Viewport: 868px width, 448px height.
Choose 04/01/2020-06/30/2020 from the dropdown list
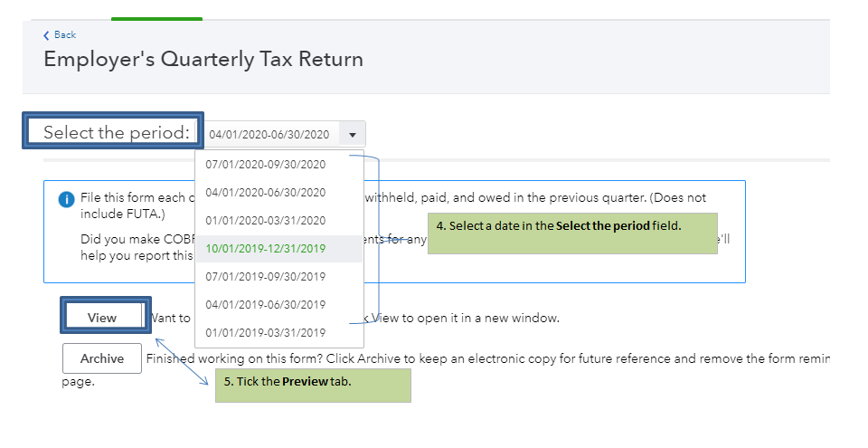pyautogui.click(x=265, y=193)
